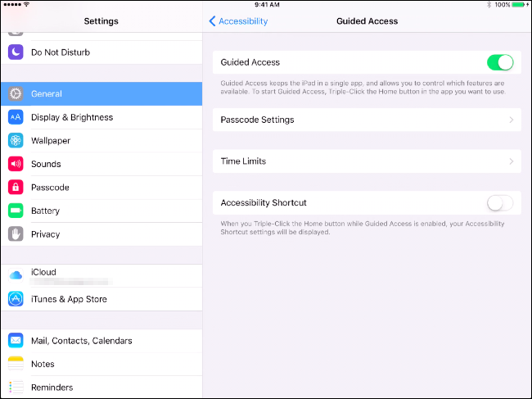Tap the Passcode Settings row label
532x399 pixels.
click(257, 120)
